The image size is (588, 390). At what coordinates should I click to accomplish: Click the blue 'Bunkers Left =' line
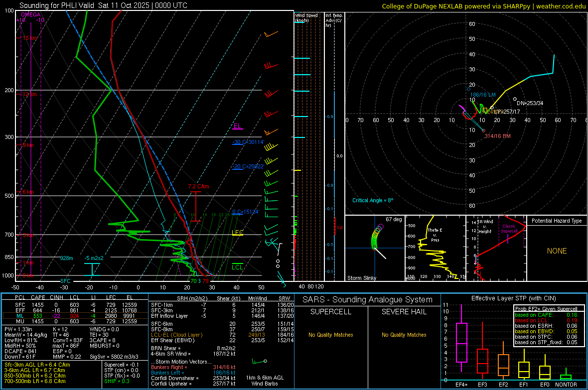(193, 373)
